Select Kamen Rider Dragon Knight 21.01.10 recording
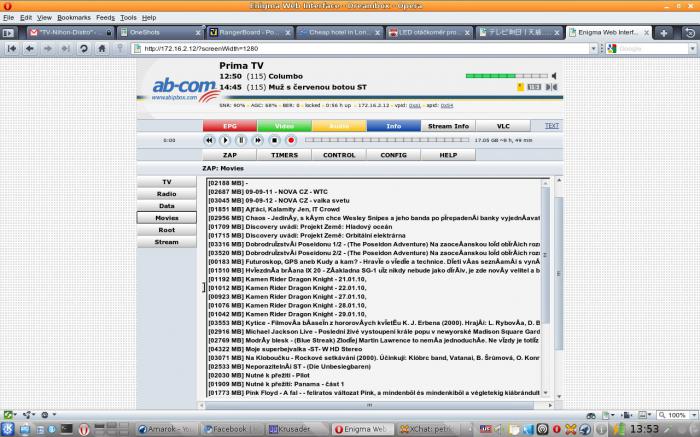The image size is (700, 437). pyautogui.click(x=374, y=279)
